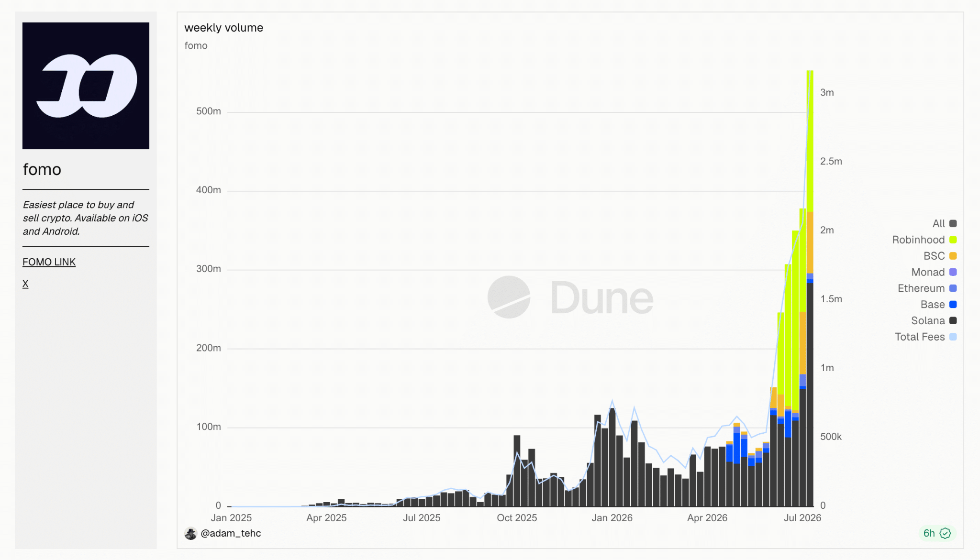This screenshot has width=980, height=560.
Task: Click the weekly volume chart title
Action: [223, 28]
